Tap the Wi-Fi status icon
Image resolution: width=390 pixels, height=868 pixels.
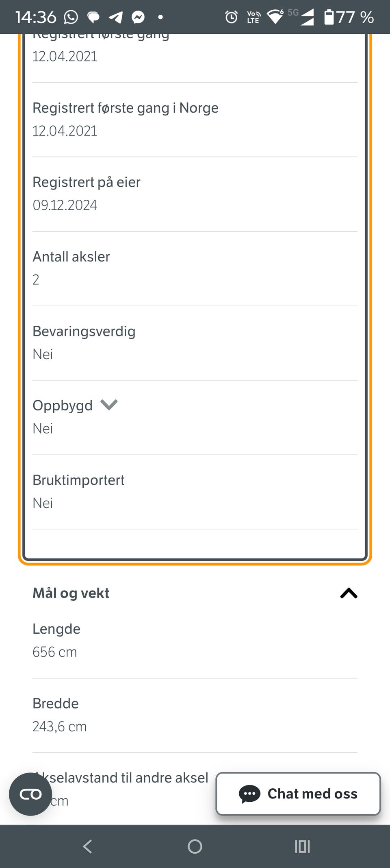tap(275, 17)
